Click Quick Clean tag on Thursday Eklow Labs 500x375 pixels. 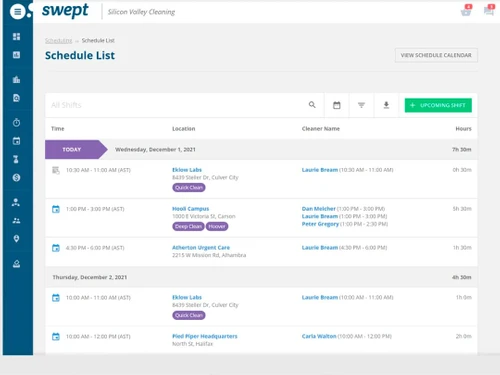[x=189, y=315]
